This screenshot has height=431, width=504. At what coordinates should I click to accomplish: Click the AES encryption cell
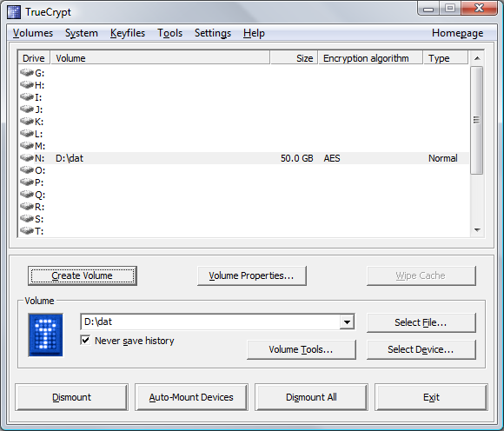tap(332, 158)
